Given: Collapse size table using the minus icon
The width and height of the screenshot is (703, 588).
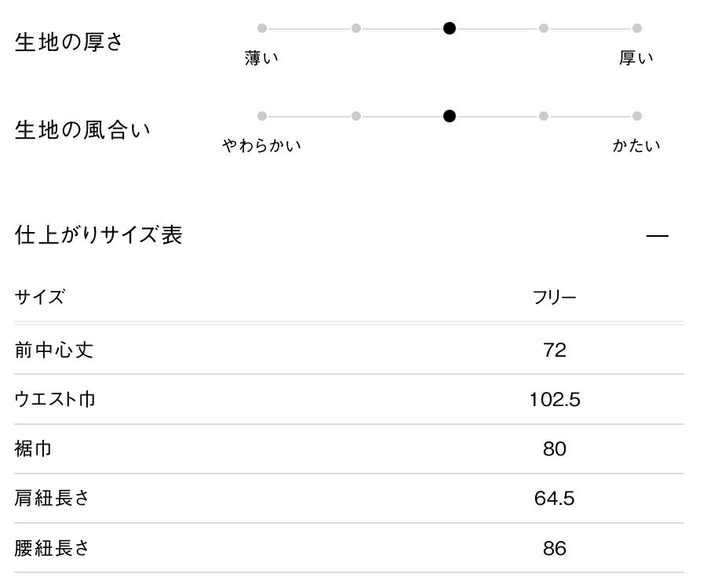Looking at the screenshot, I should pos(657,235).
